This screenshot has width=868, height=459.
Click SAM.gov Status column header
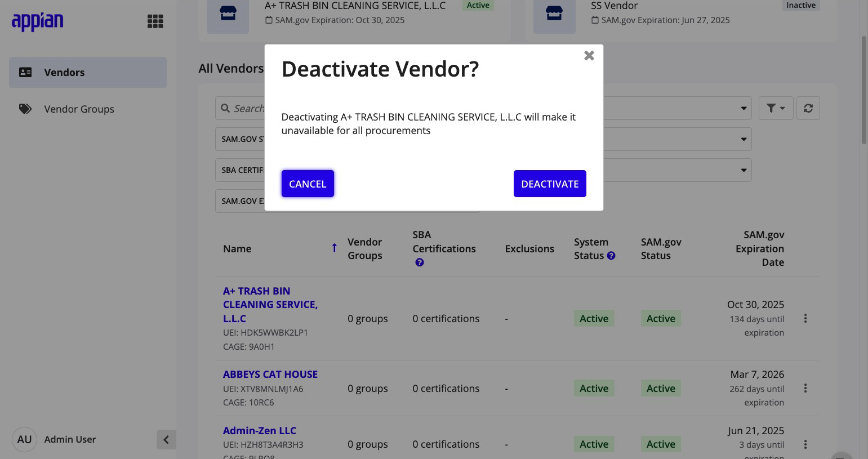661,248
